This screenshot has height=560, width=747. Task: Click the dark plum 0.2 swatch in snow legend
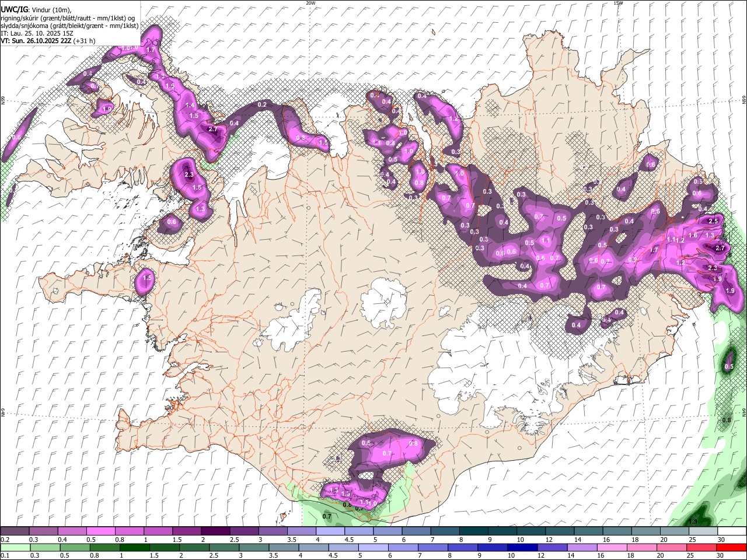click(15, 531)
